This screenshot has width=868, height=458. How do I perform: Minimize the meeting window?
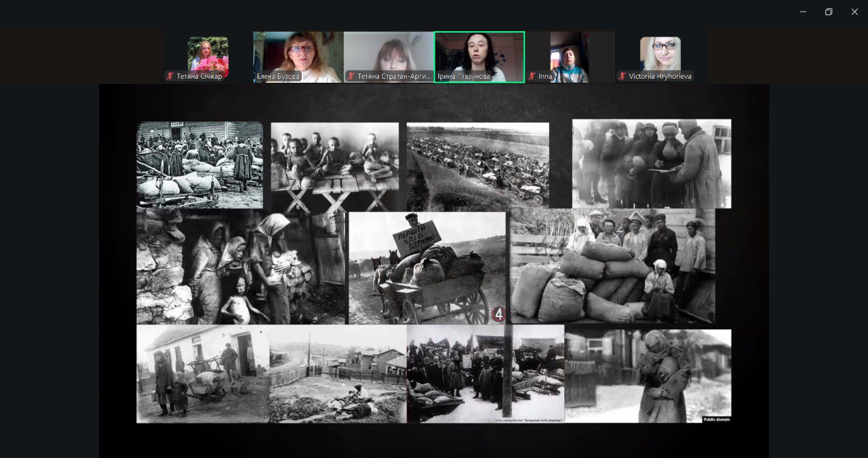click(803, 12)
